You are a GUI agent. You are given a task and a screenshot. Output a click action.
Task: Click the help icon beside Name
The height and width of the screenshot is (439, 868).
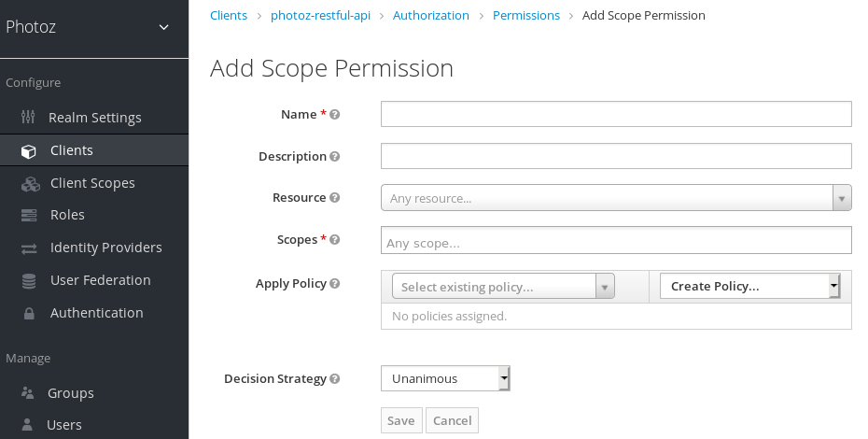[335, 115]
